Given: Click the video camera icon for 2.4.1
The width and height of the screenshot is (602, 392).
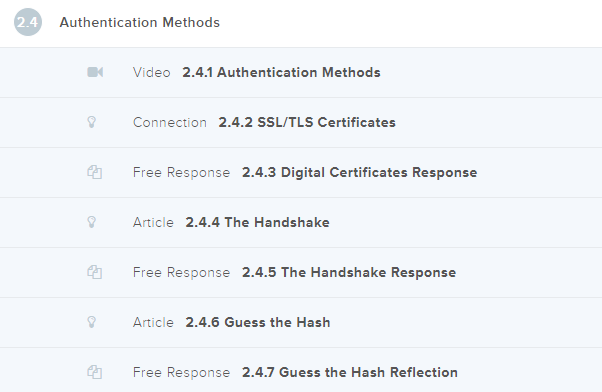Looking at the screenshot, I should pos(95,72).
